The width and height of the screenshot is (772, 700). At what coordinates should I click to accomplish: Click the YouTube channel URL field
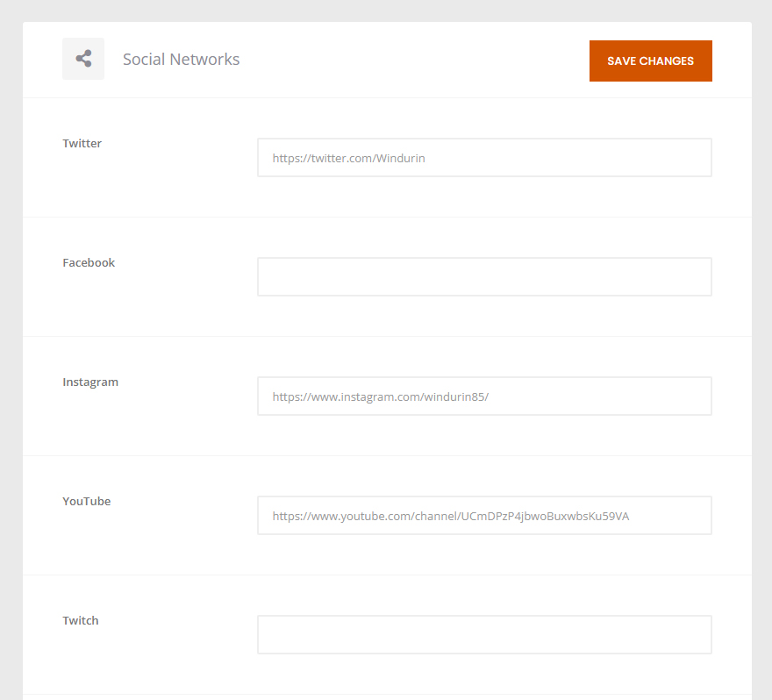[484, 516]
